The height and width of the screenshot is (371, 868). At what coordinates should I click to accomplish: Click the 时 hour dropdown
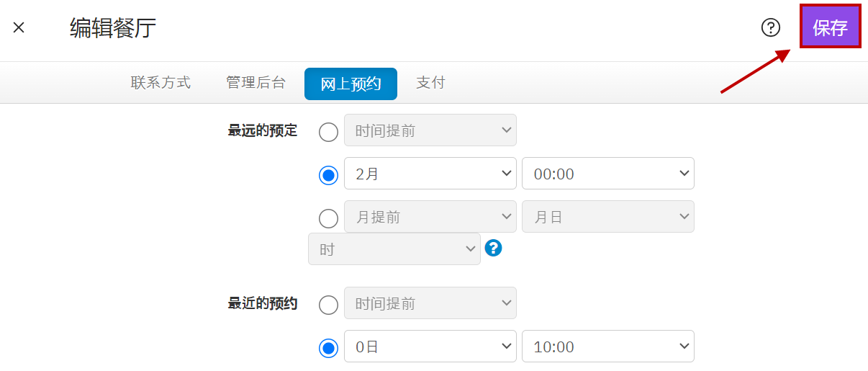(x=394, y=249)
